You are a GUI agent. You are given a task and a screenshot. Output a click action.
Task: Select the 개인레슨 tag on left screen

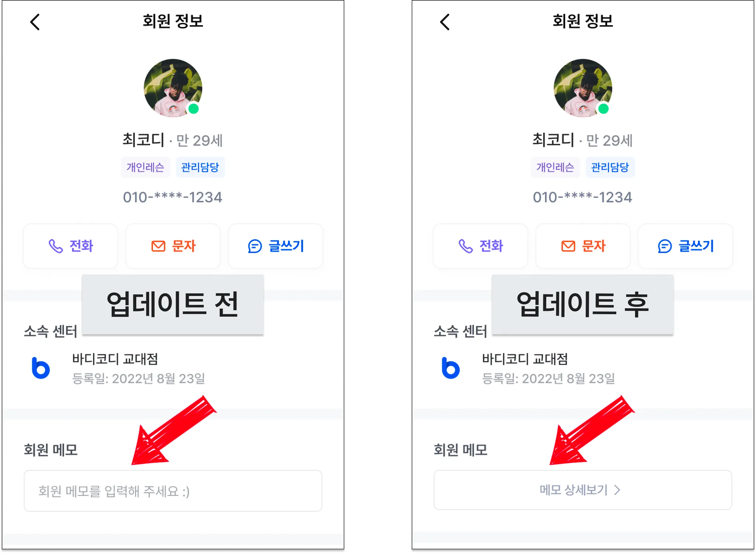145,167
